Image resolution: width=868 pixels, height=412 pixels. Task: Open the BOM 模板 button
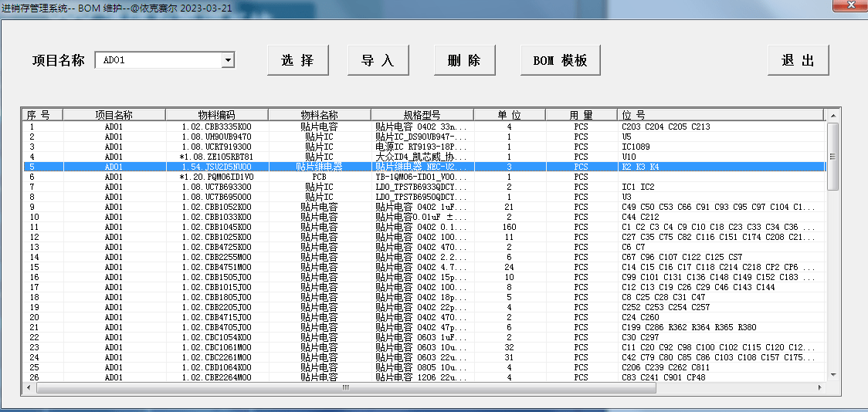(x=560, y=60)
